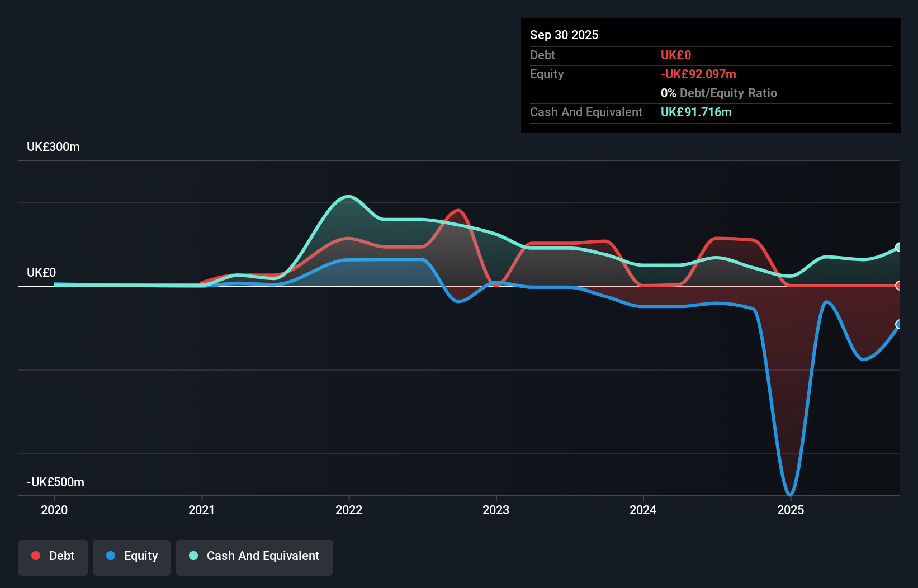Viewport: 918px width, 588px height.
Task: Click the teal Cash And Equivalent legend dot
Action: 193,556
